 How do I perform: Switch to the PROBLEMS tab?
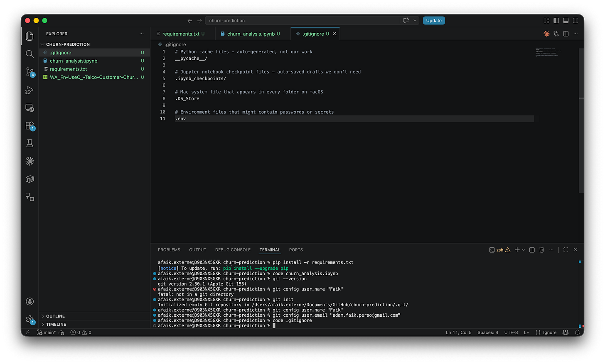pyautogui.click(x=169, y=249)
